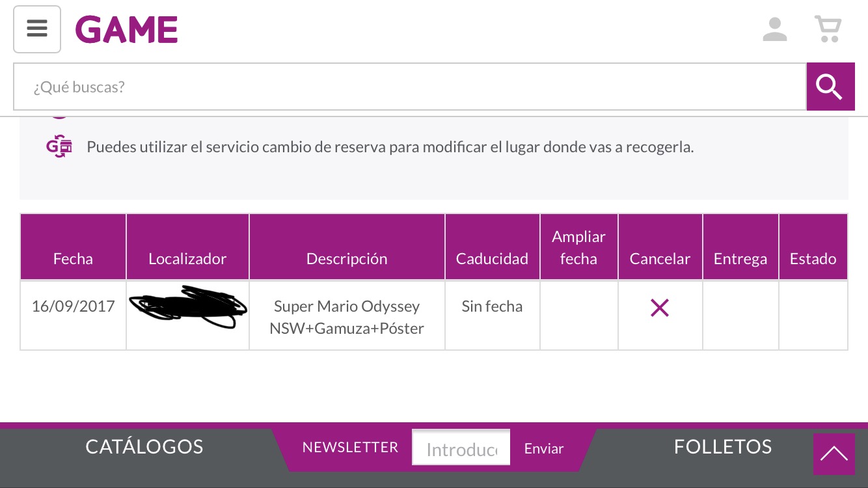This screenshot has height=488, width=868.
Task: View the shopping cart
Action: click(x=828, y=29)
